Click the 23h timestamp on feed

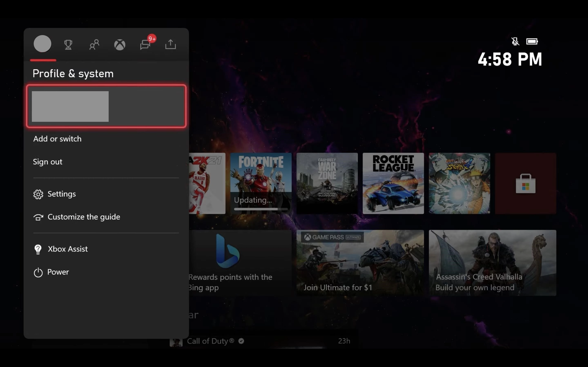pos(344,341)
